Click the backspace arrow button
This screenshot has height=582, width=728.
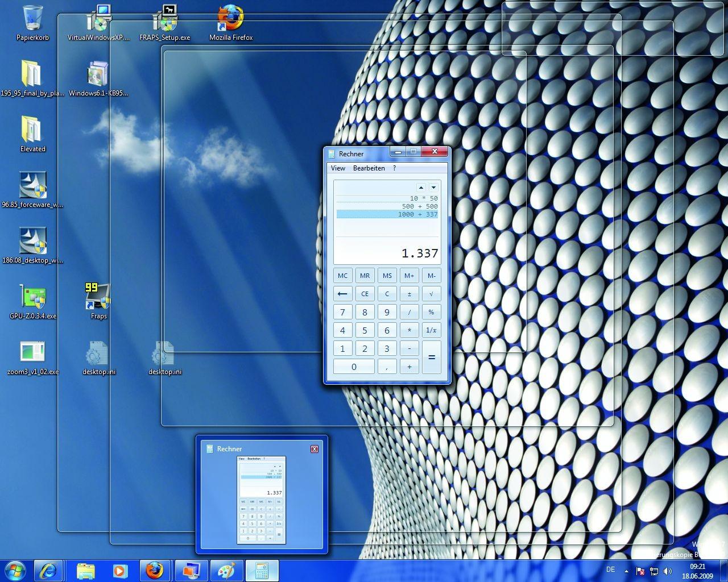click(342, 294)
